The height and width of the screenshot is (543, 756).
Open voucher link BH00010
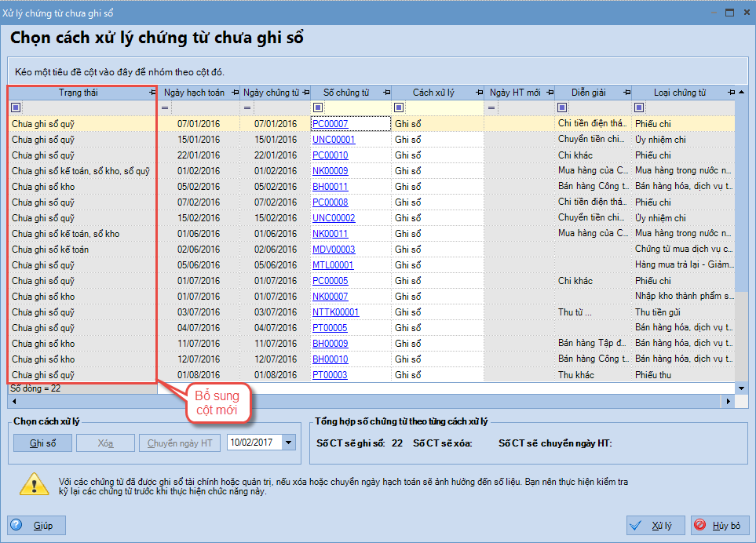[331, 359]
